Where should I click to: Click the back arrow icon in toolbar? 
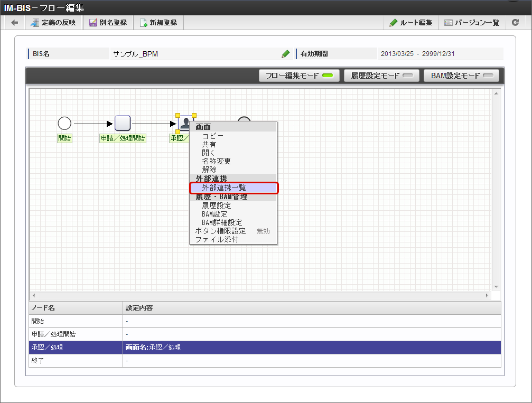tap(15, 23)
